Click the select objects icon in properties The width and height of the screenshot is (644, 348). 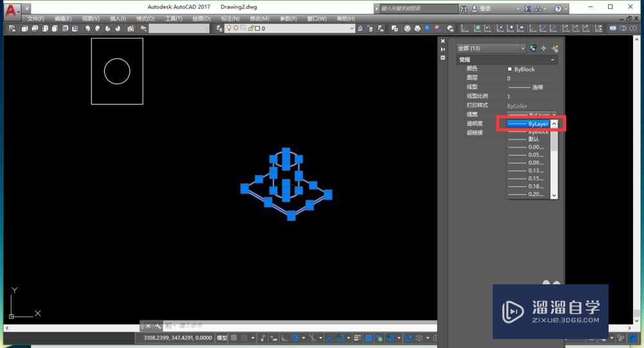click(544, 48)
